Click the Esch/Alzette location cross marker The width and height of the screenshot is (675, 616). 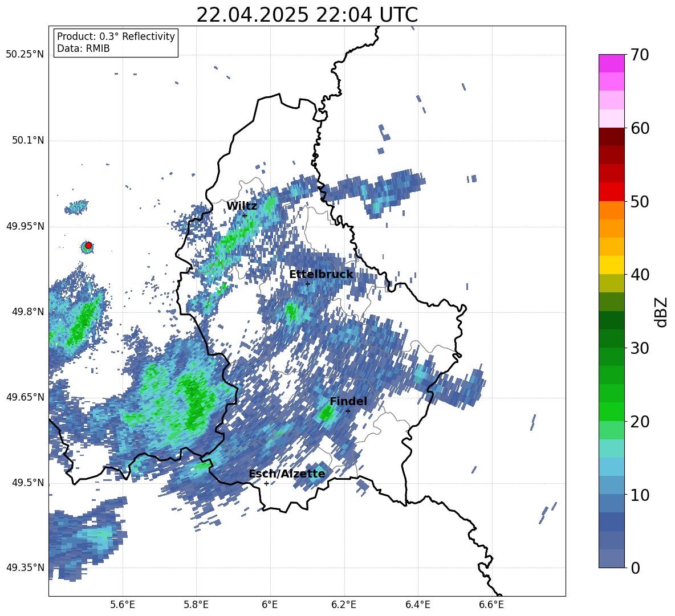pyautogui.click(x=266, y=483)
